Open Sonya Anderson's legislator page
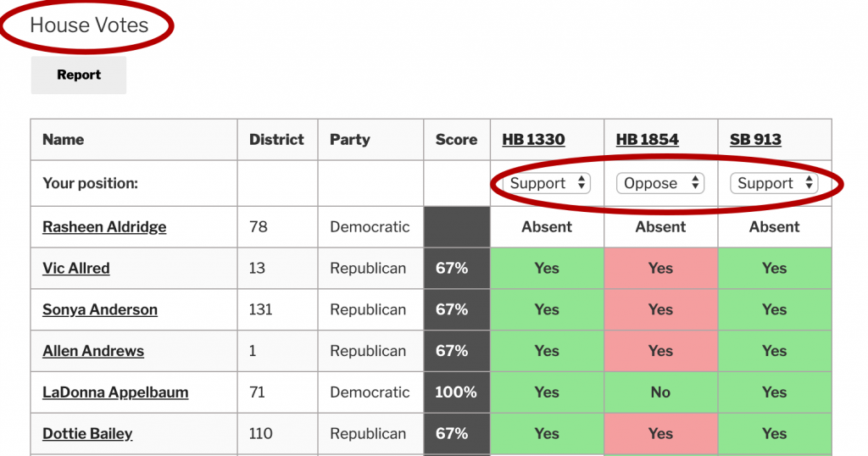This screenshot has width=868, height=456. tap(100, 310)
